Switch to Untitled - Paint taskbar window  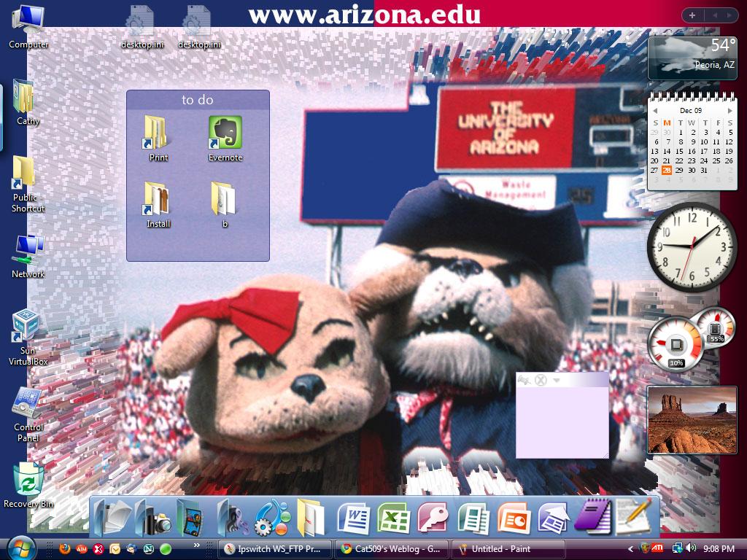pyautogui.click(x=508, y=548)
